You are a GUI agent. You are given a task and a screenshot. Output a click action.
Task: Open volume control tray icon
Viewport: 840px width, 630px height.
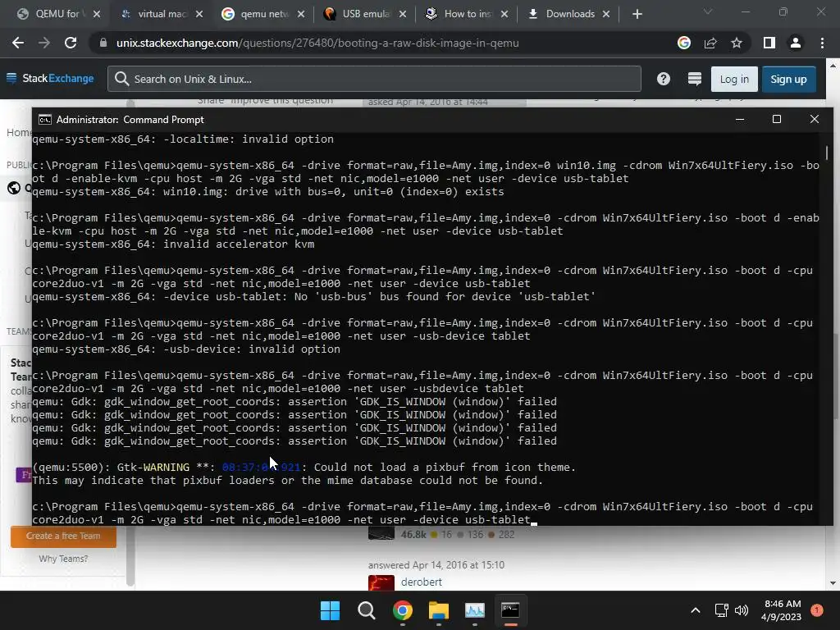point(742,610)
